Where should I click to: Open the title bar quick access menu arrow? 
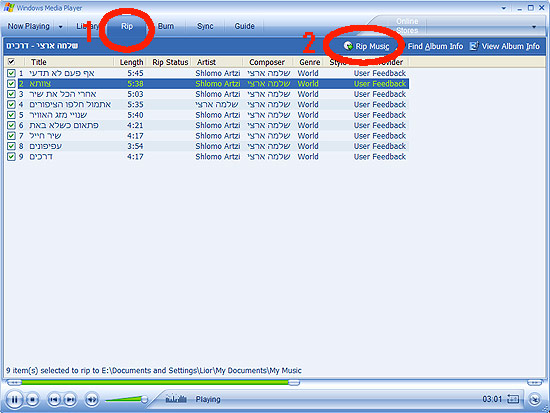[504, 8]
